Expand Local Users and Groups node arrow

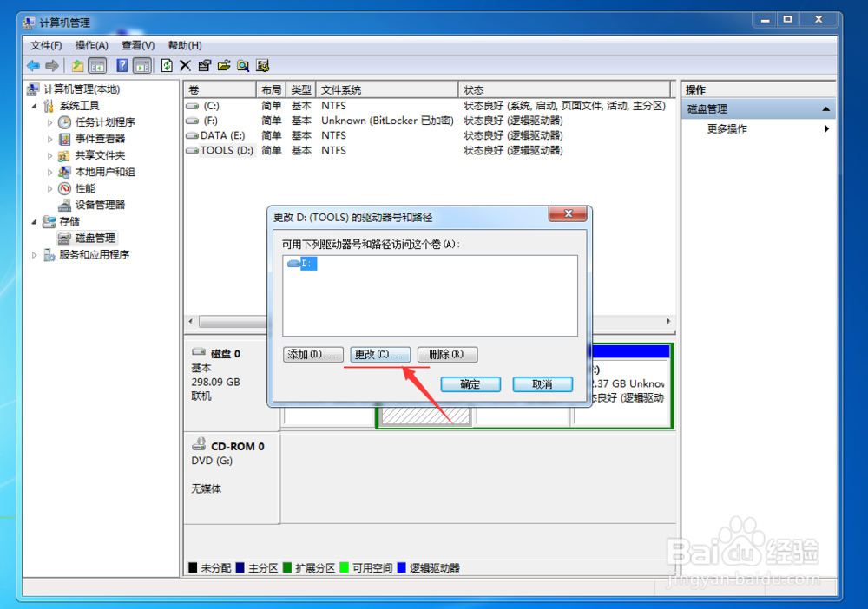point(49,172)
